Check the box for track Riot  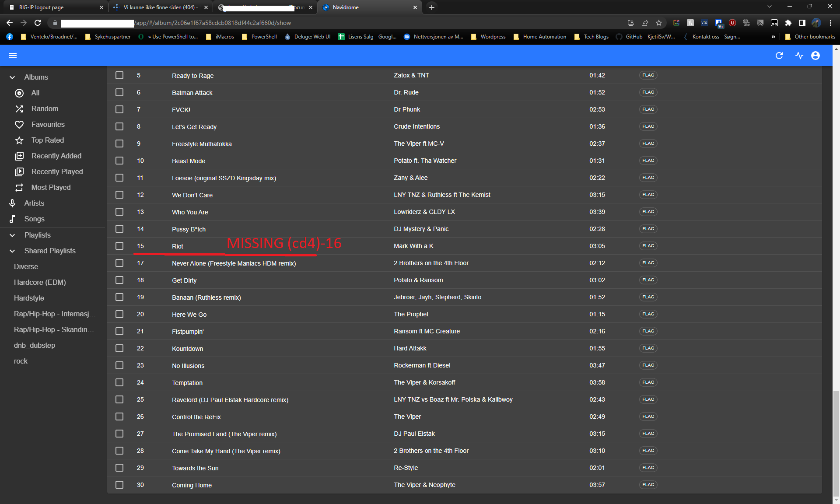pos(119,246)
